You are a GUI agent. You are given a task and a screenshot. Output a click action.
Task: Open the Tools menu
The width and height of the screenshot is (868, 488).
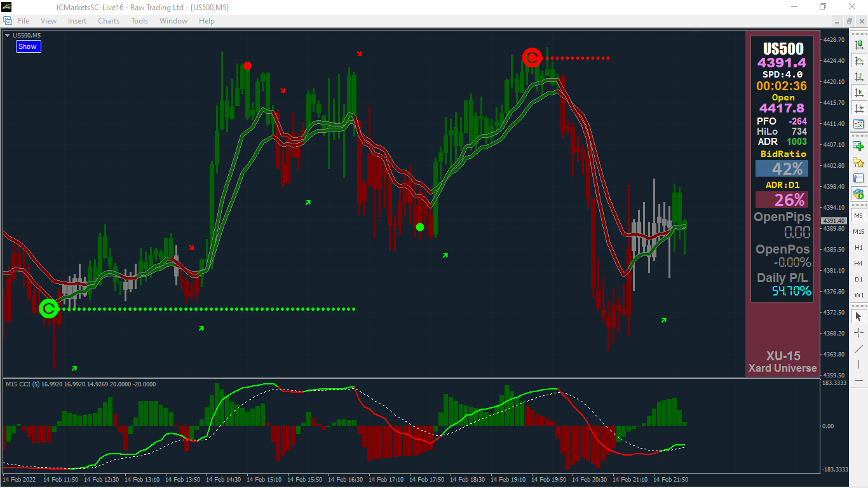coord(140,21)
